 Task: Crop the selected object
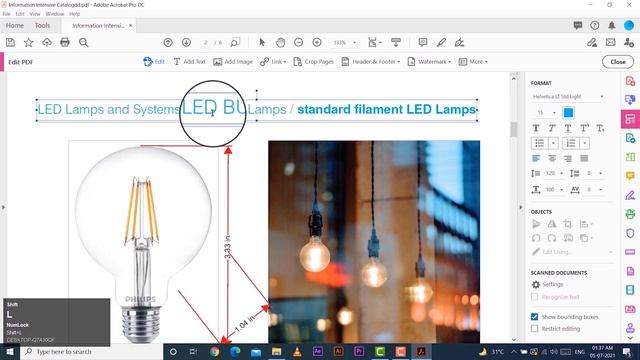[x=567, y=224]
